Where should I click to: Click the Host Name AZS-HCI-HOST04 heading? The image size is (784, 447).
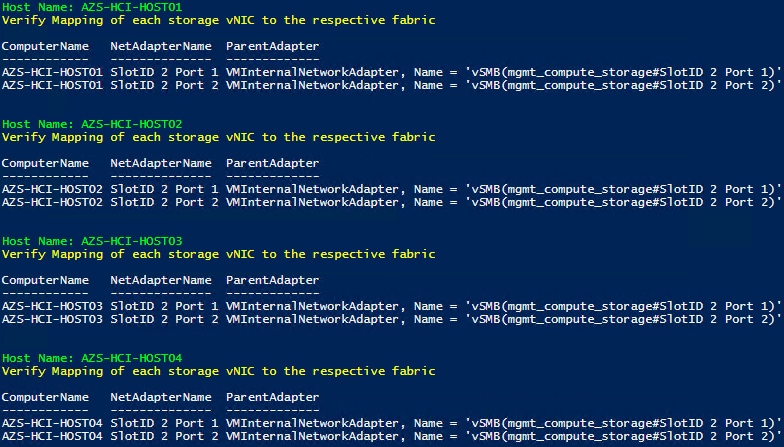click(92, 358)
